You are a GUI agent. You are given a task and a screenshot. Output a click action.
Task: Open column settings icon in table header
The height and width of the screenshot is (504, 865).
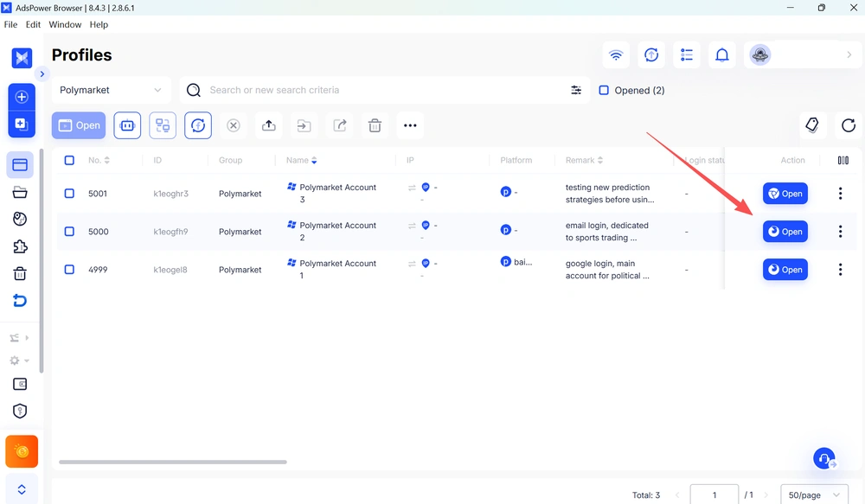[x=843, y=160]
